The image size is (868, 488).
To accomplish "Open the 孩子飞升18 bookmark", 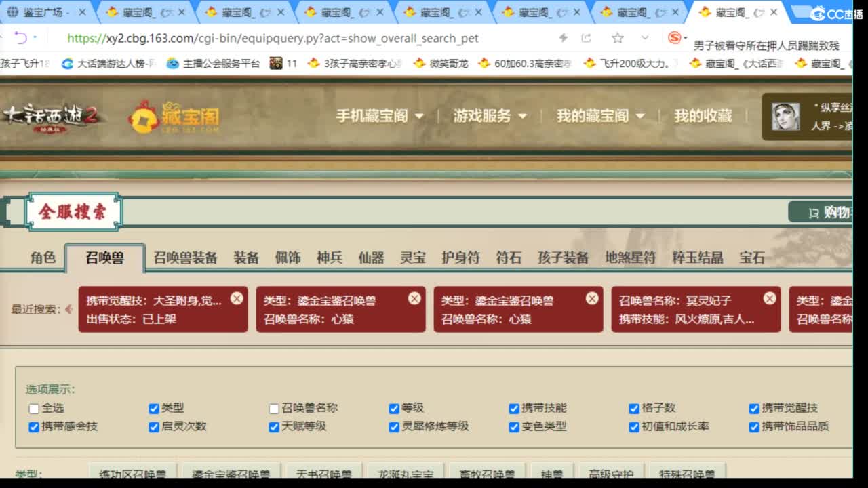I will (x=25, y=63).
